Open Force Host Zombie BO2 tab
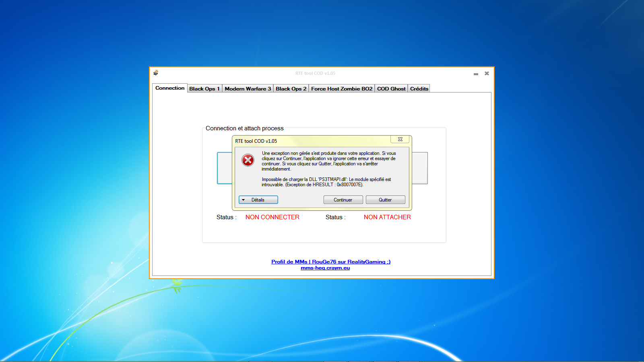 click(x=342, y=89)
